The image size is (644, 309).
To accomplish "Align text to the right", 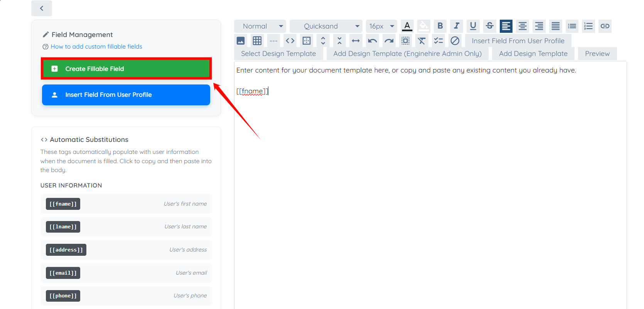I will click(539, 26).
